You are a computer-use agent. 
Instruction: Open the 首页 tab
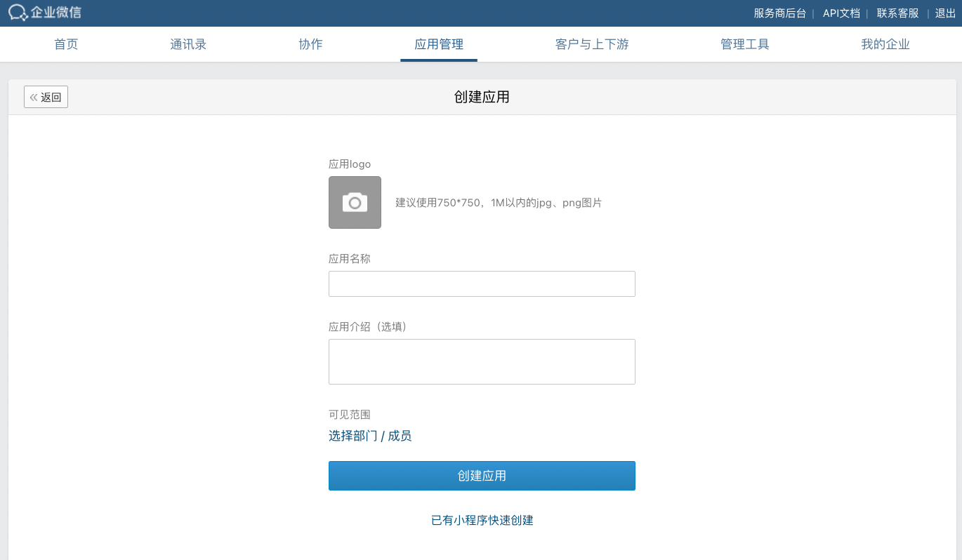click(x=66, y=44)
